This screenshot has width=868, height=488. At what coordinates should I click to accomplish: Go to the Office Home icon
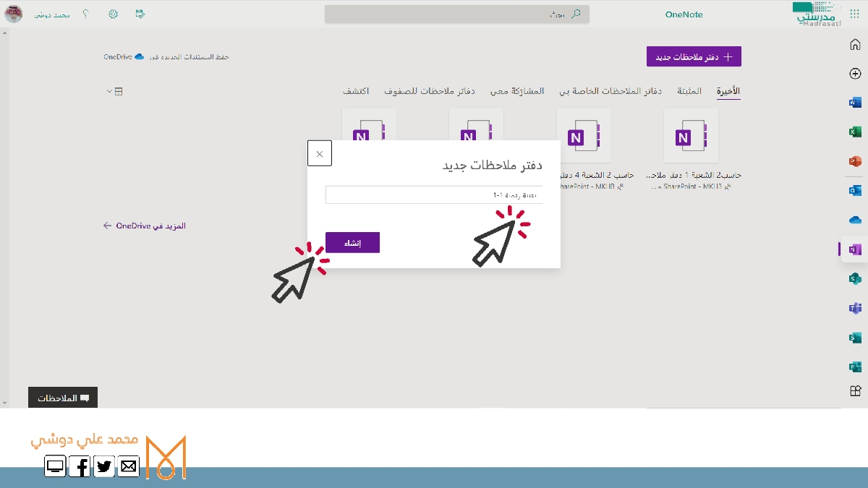pos(855,45)
